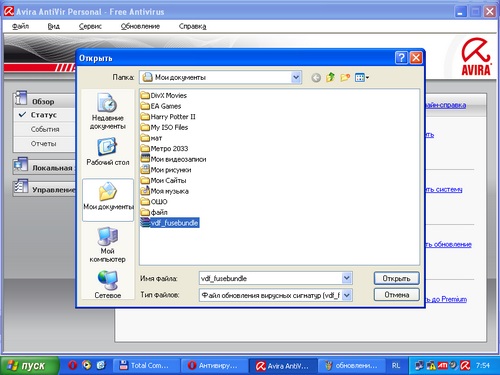Click the онлайн-справка link in Avira window
The image size is (500, 375).
[446, 105]
